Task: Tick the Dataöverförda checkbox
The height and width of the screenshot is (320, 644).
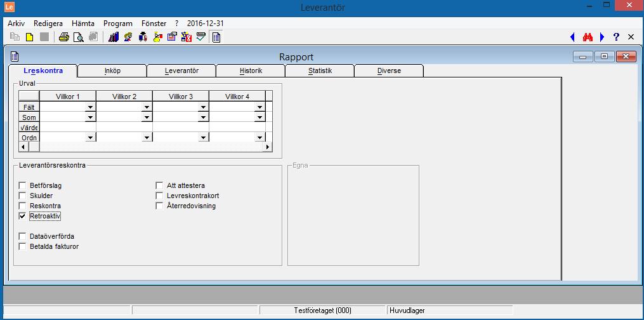Action: tap(22, 237)
